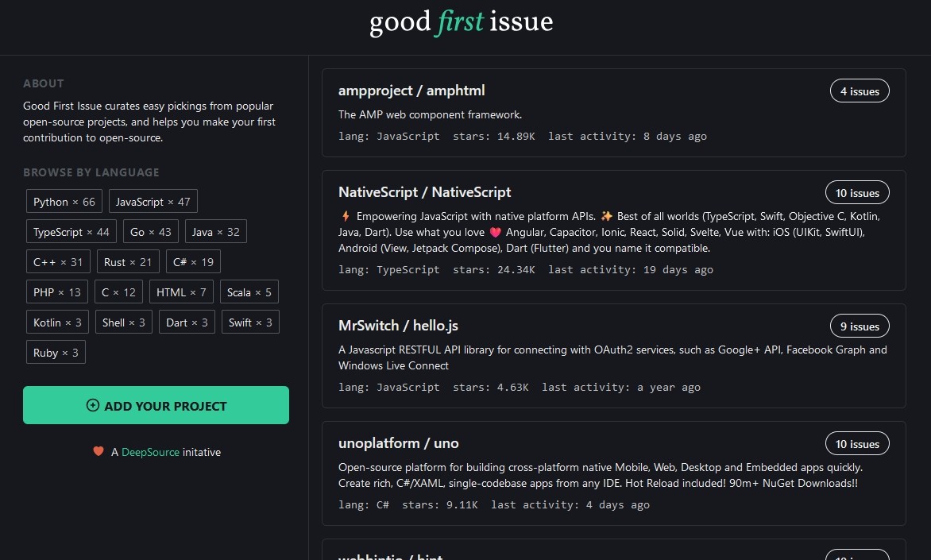
Task: Expand the uno 10 issues badge
Action: 857,443
